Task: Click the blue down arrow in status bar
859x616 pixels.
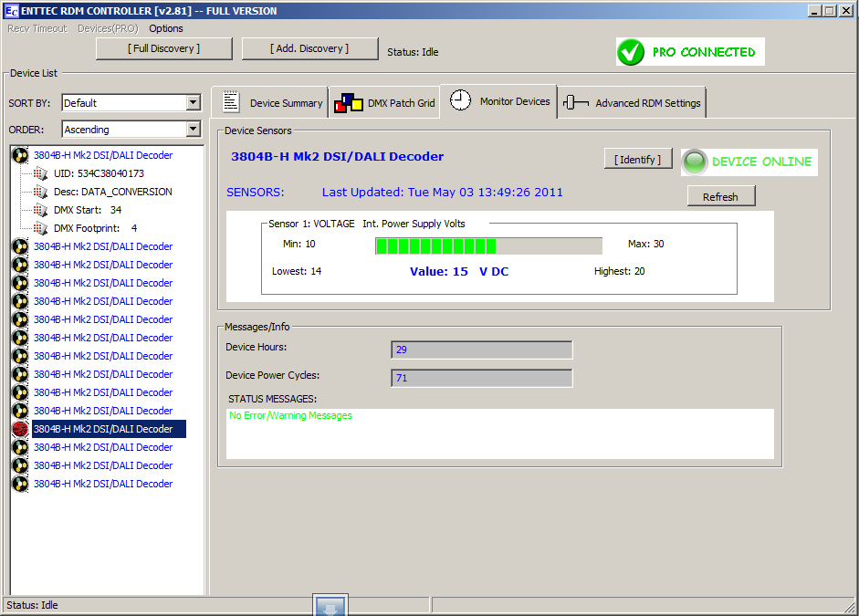Action: pyautogui.click(x=330, y=606)
